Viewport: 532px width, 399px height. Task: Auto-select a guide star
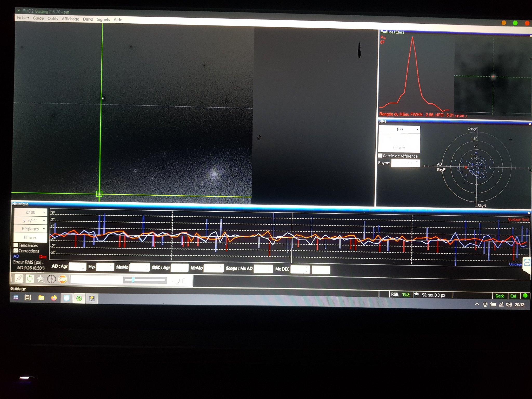click(40, 279)
